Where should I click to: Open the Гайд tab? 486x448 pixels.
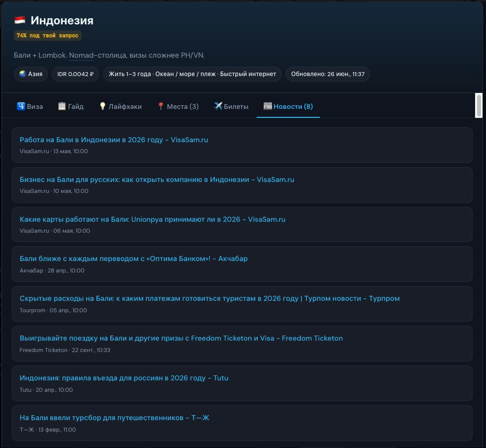pyautogui.click(x=71, y=106)
